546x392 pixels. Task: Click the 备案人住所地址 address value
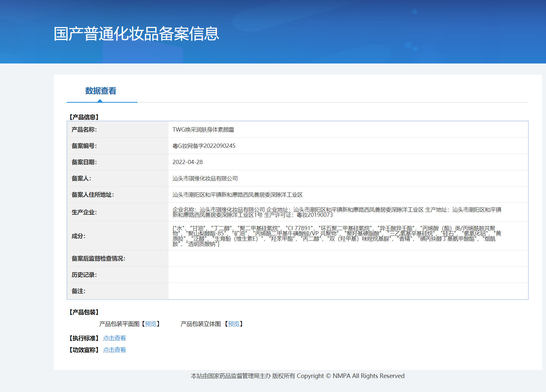point(237,195)
